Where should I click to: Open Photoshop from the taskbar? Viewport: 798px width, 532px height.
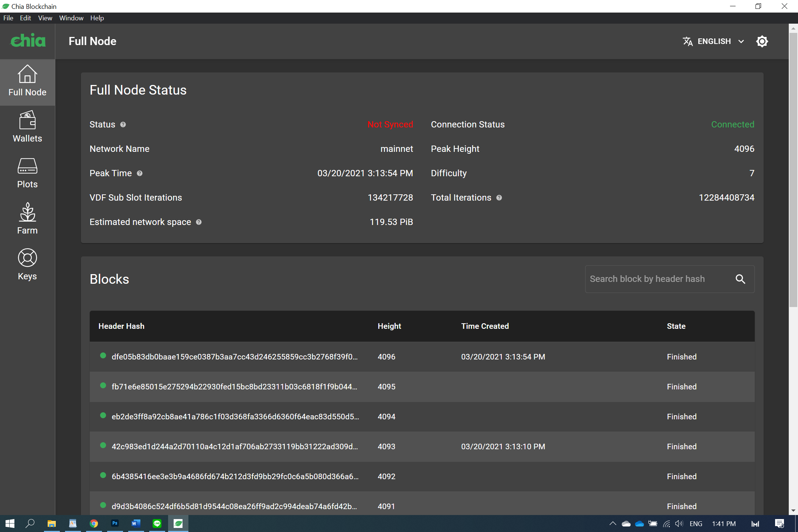(x=115, y=524)
